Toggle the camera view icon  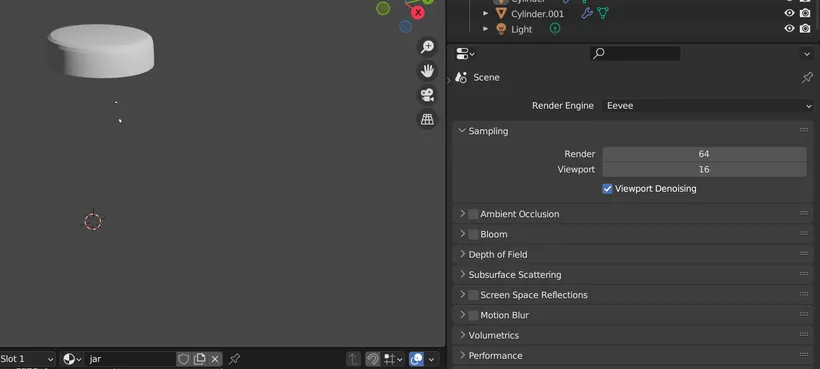coord(427,95)
